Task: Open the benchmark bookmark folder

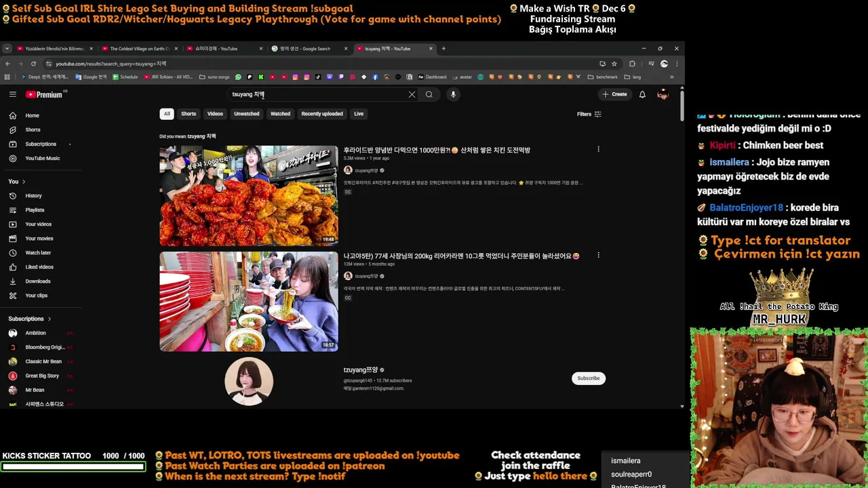Action: [x=603, y=77]
